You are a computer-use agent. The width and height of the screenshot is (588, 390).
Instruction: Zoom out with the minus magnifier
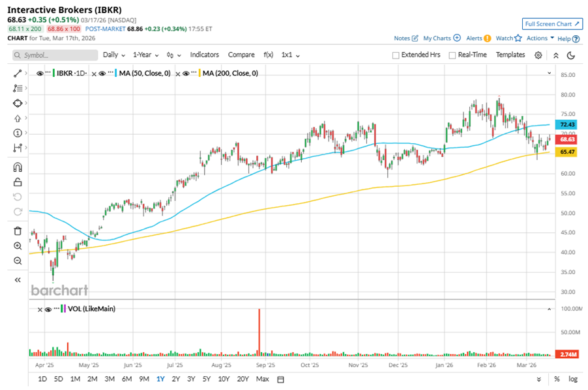(x=18, y=260)
